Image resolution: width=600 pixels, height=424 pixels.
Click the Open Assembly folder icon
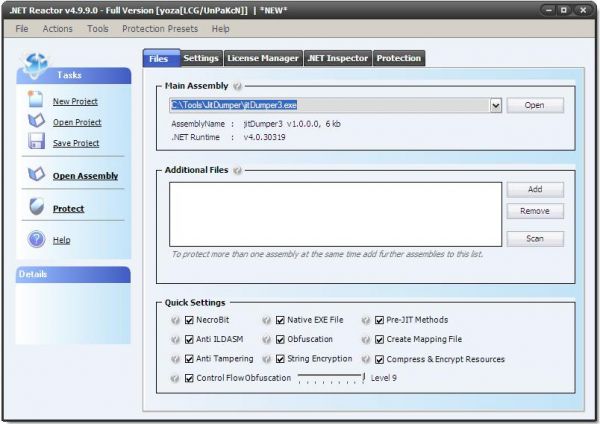coord(36,174)
